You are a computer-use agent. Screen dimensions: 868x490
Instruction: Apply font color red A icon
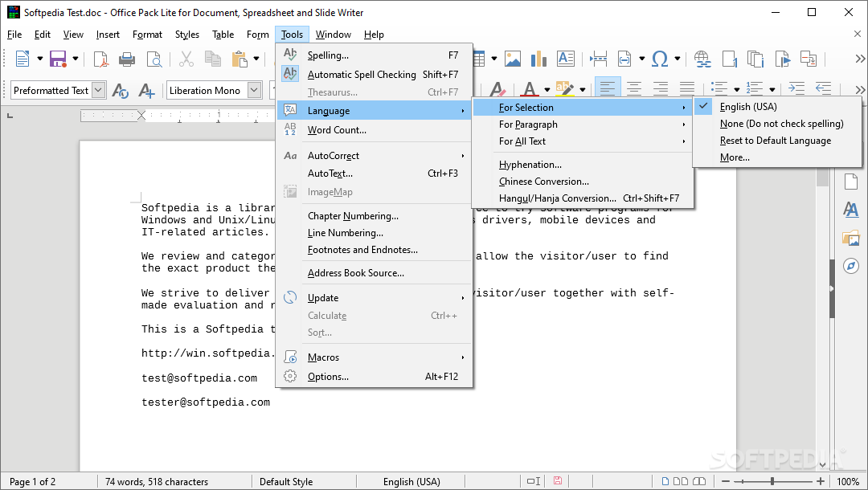530,89
